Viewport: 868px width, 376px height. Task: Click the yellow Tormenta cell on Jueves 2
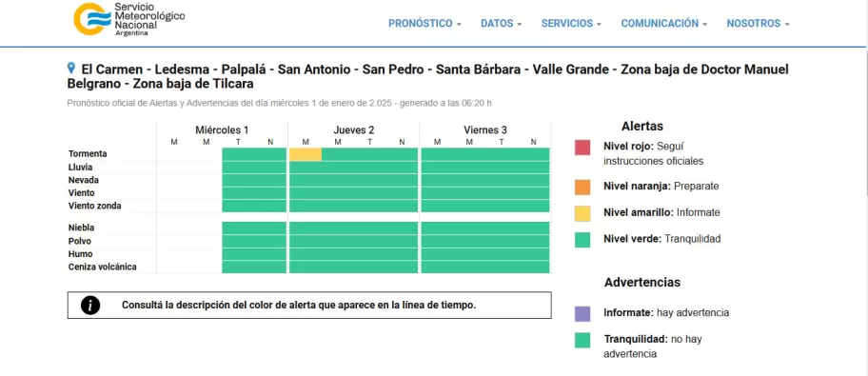click(x=305, y=154)
